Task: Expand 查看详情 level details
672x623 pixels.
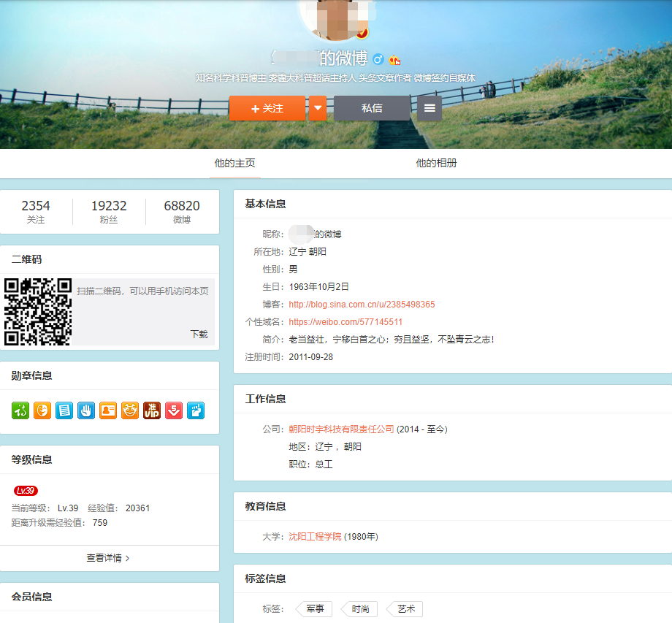Action: (x=108, y=558)
